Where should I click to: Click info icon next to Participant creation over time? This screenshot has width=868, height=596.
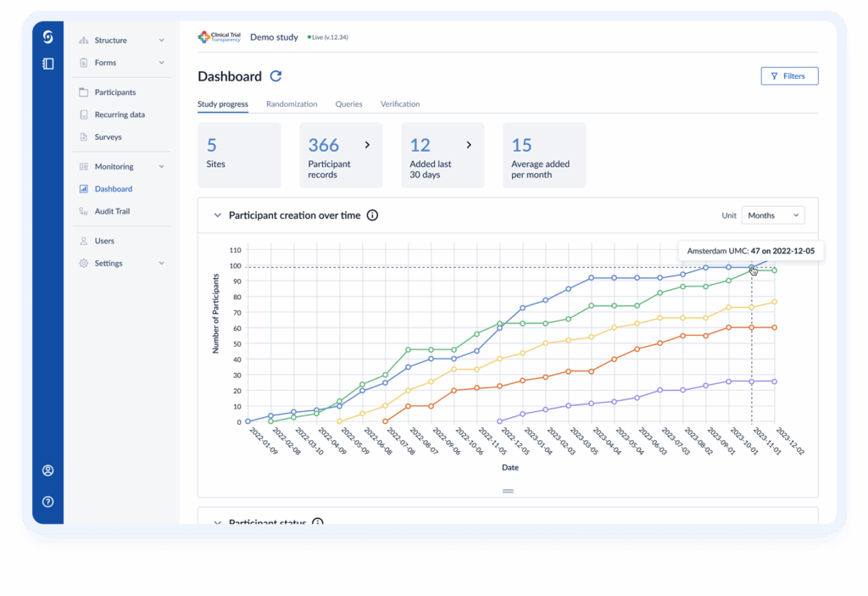372,215
